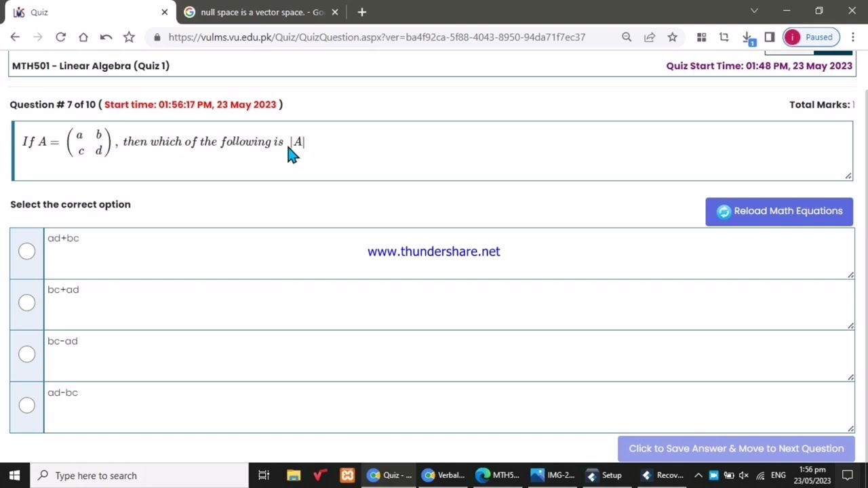Open the IMG-2 photo taskbar window
This screenshot has width=868, height=488.
[552, 475]
